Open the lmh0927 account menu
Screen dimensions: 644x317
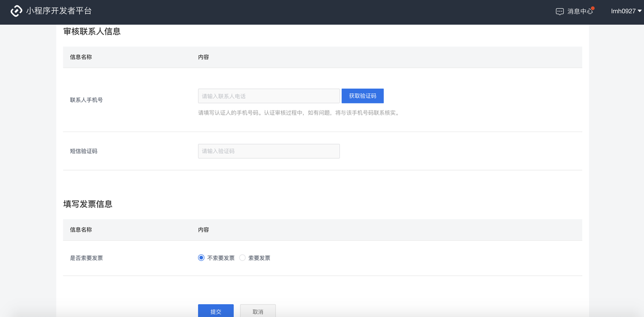point(623,11)
